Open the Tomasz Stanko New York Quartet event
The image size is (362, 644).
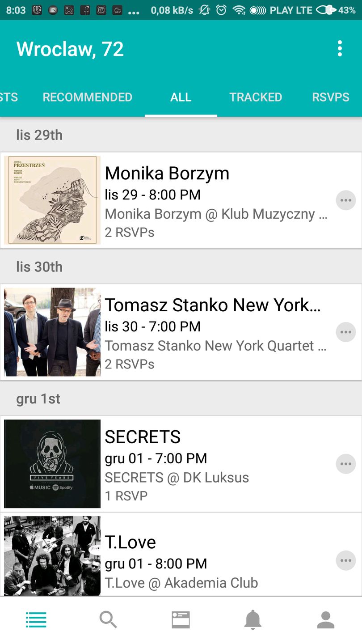click(x=212, y=305)
